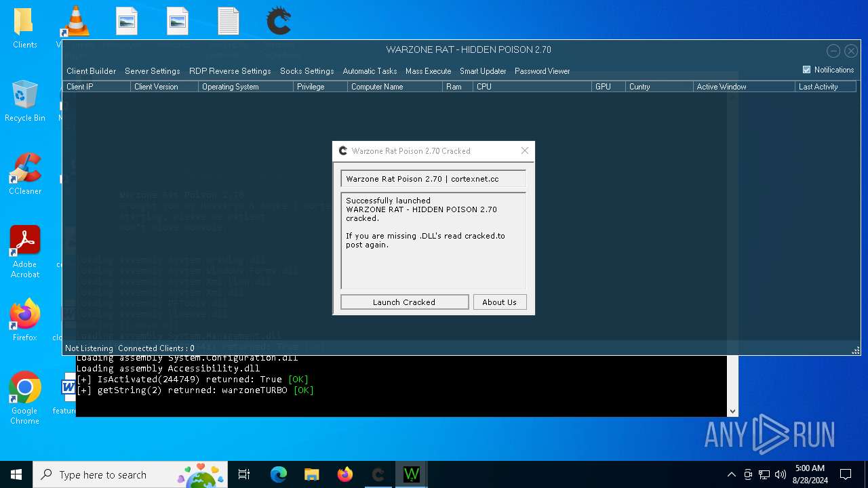Sort by Last Activity column header

826,87
